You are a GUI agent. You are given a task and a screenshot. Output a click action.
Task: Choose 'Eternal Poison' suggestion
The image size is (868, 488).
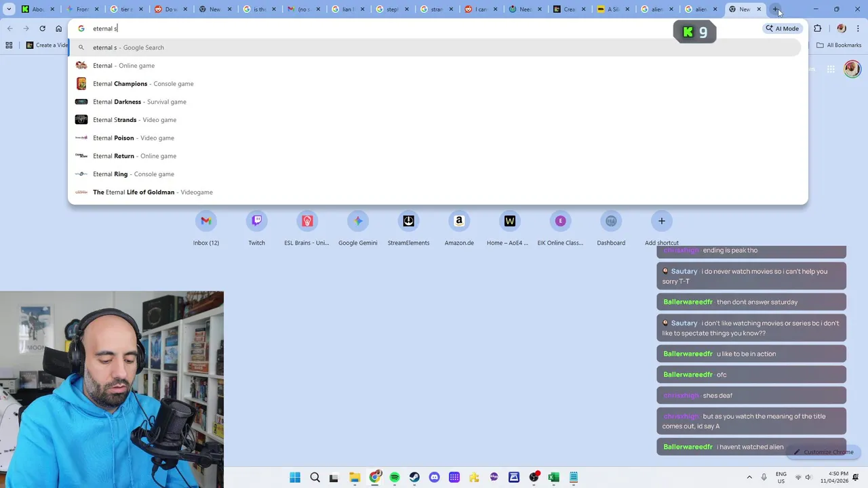[x=434, y=138]
